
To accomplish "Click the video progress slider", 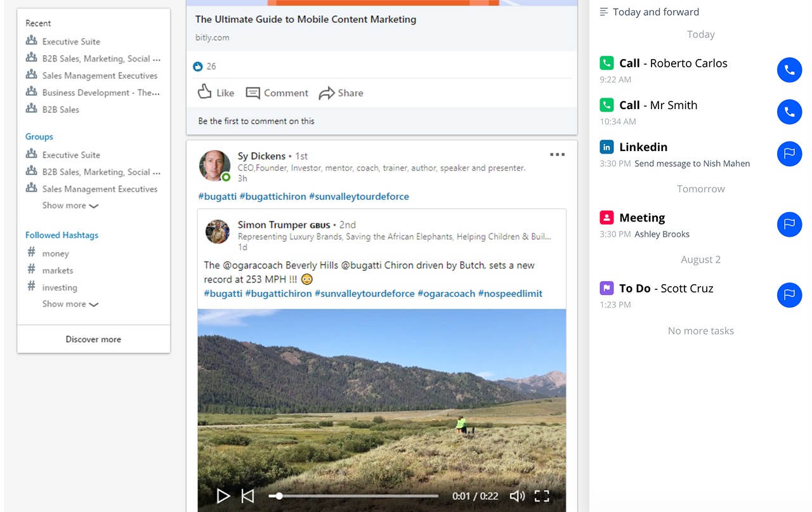I will [x=353, y=496].
